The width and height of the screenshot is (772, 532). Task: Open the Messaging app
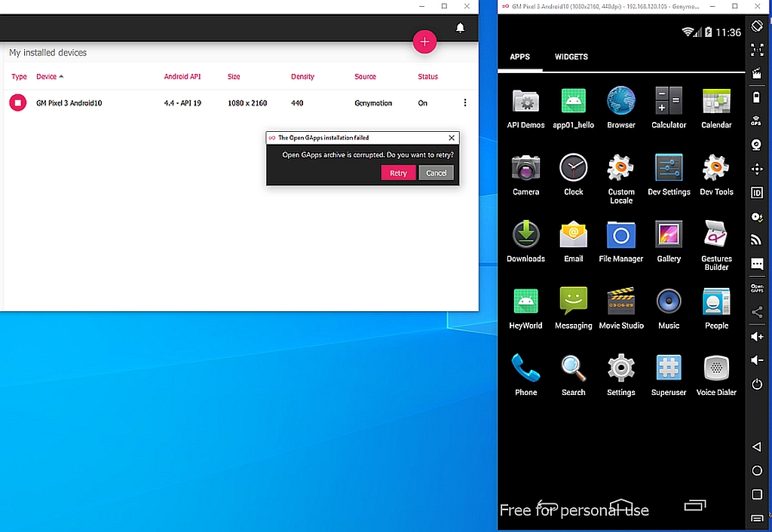(573, 308)
